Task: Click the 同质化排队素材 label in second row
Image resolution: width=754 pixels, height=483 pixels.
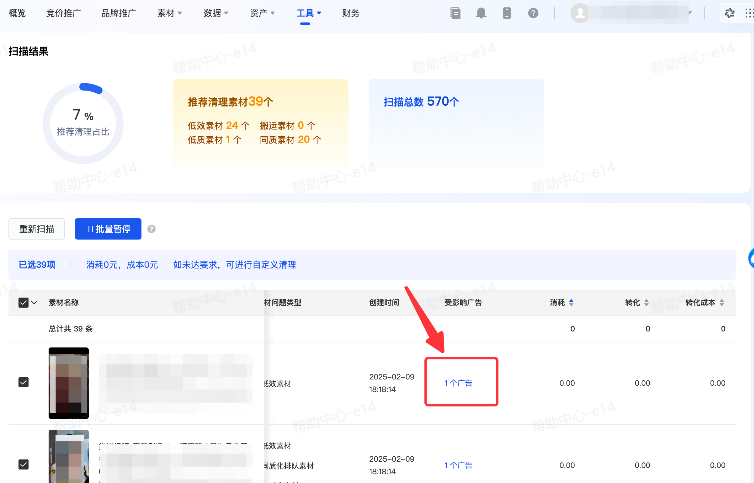Action: click(289, 466)
